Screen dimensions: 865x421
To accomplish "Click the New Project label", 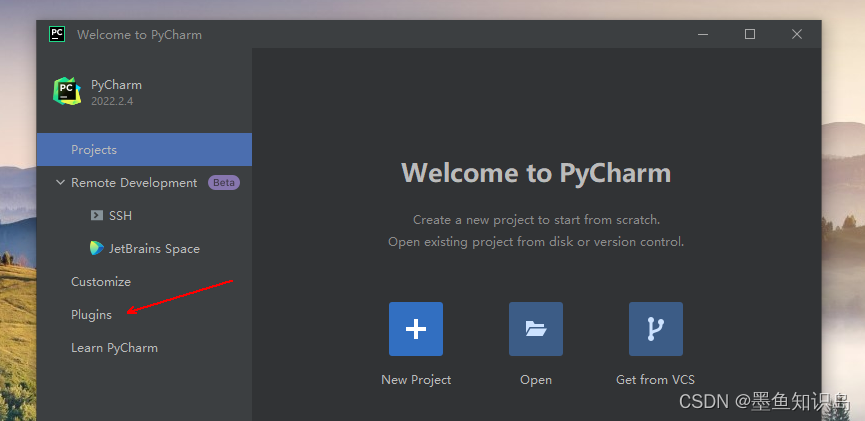I will [x=416, y=380].
